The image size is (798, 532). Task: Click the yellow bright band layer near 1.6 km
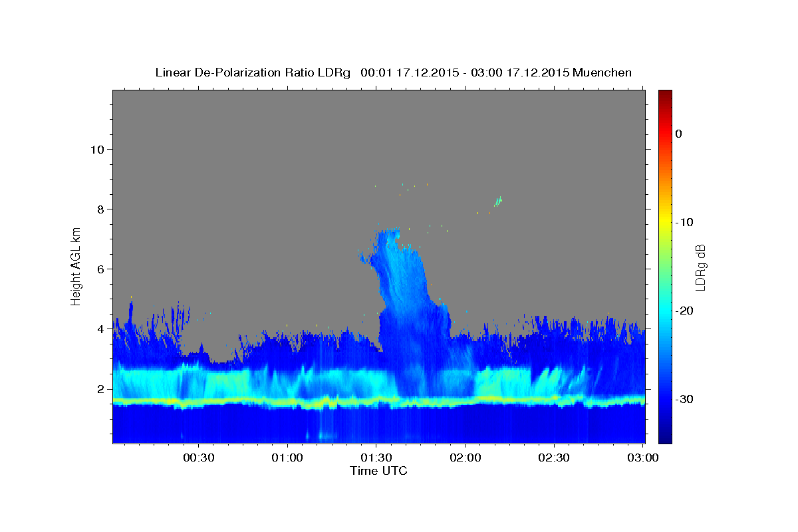point(378,401)
